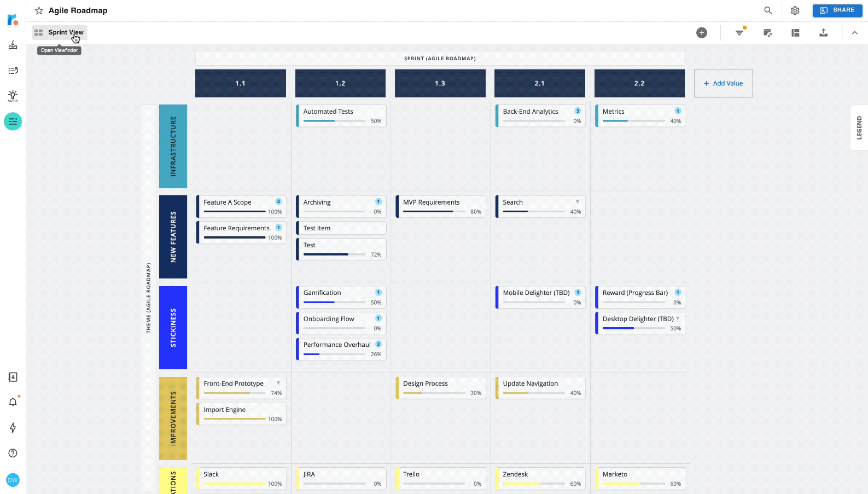
Task: Open the DW user avatar
Action: [13, 480]
